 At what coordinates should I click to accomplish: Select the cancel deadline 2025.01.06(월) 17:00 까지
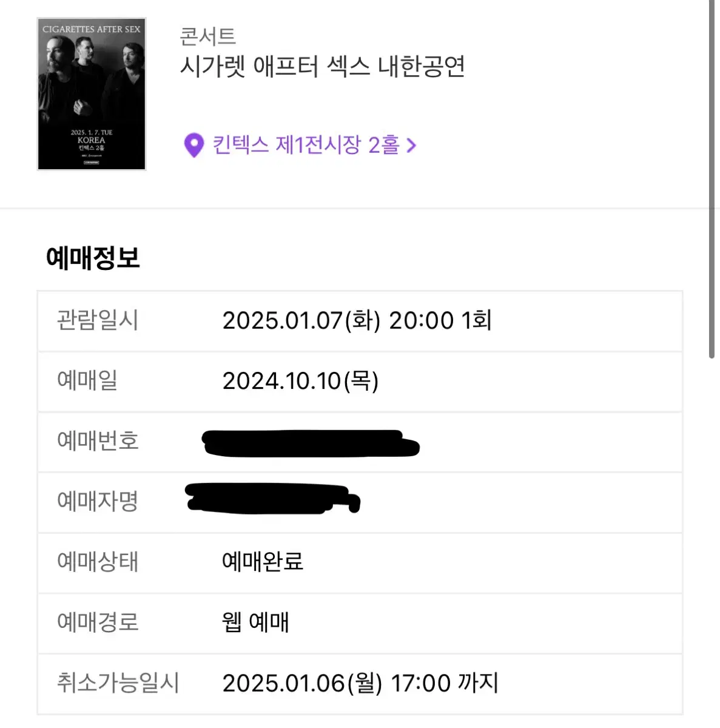(360, 683)
